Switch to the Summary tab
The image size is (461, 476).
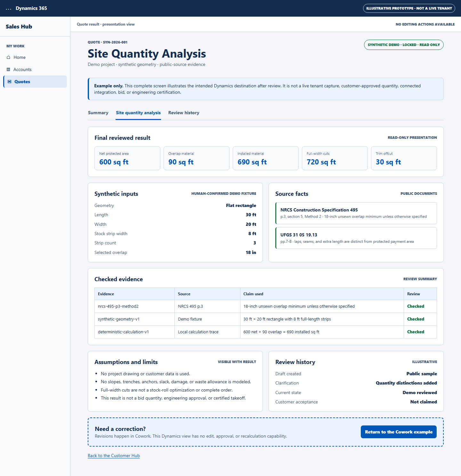coord(98,113)
